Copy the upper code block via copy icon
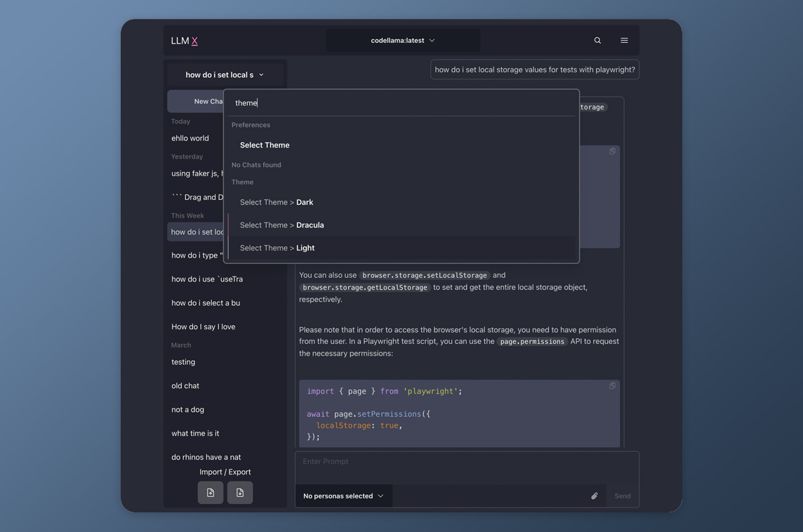Viewport: 803px width, 532px height. tap(612, 152)
